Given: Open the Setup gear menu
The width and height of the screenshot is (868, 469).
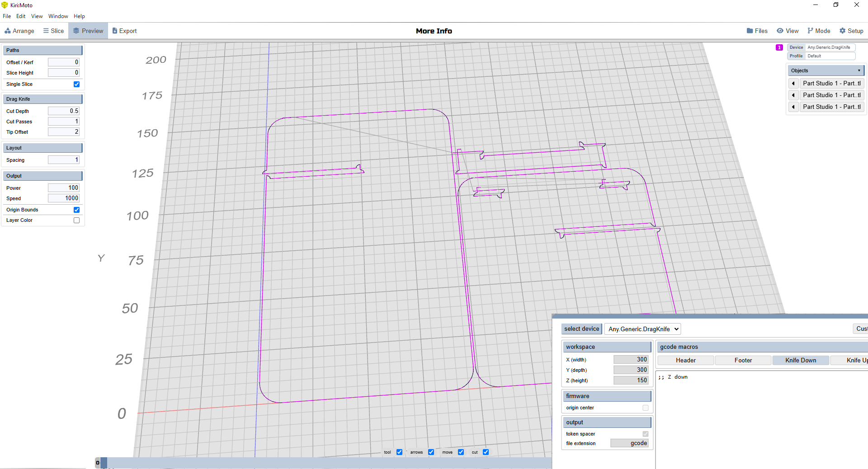Looking at the screenshot, I should point(851,31).
